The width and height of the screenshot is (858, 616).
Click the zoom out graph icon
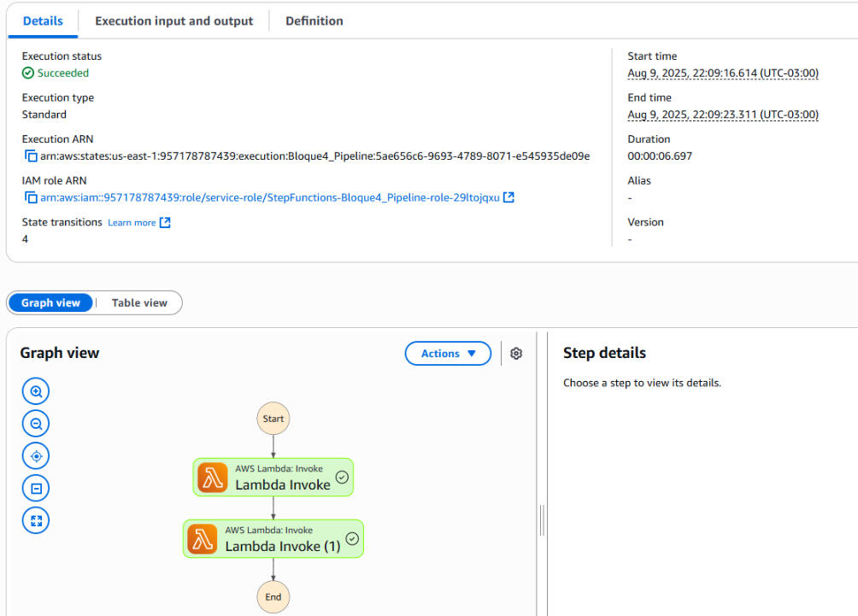click(x=36, y=424)
